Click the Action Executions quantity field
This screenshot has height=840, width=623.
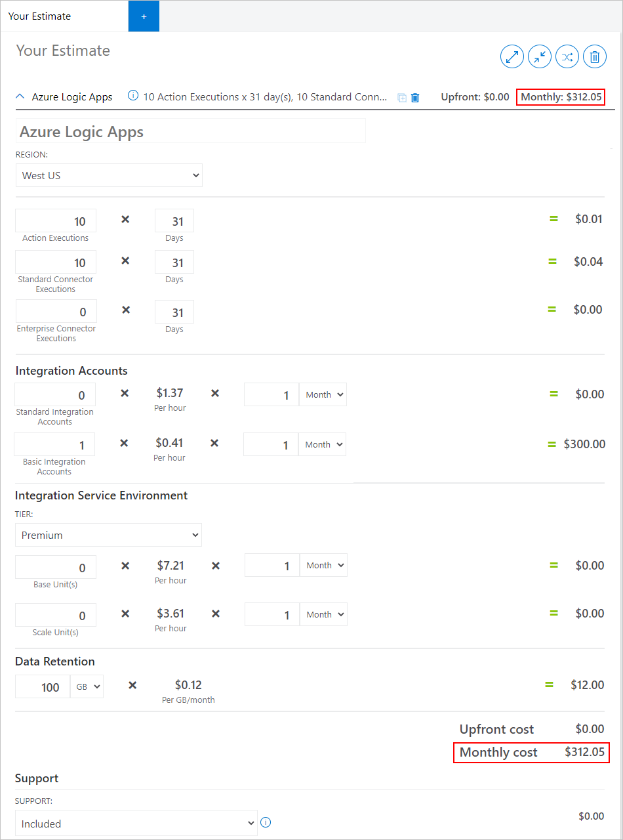tap(55, 221)
